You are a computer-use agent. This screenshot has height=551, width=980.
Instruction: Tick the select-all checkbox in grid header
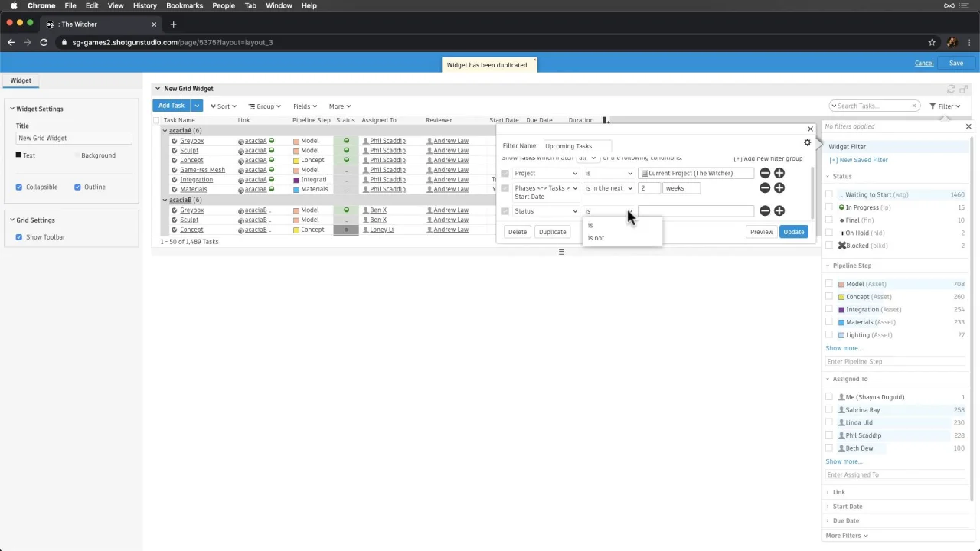point(156,120)
